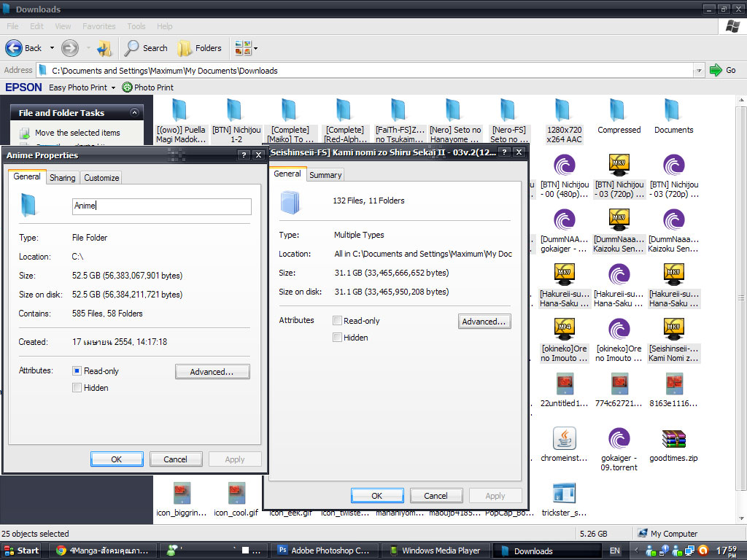The width and height of the screenshot is (747, 560).
Task: Switch to Customize tab in Anime Properties
Action: [x=101, y=178]
